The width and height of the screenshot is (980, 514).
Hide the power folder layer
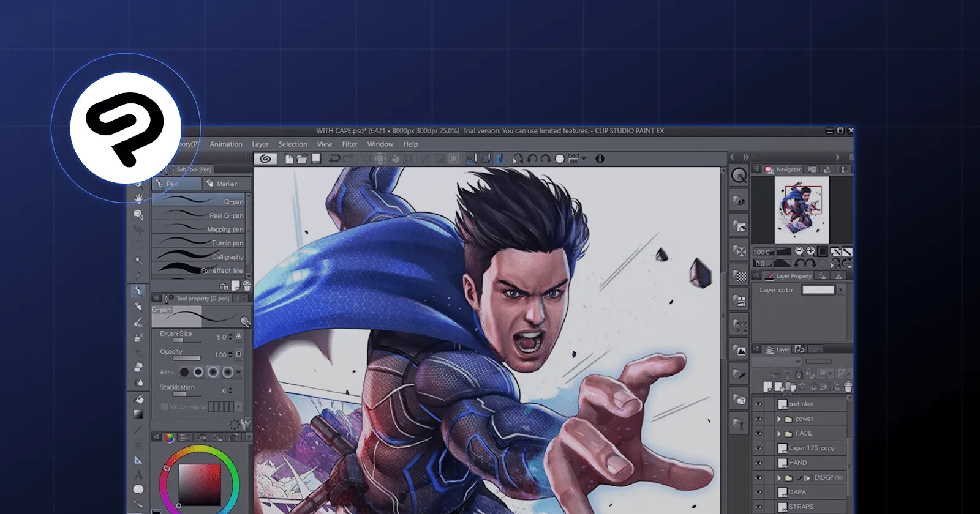pyautogui.click(x=758, y=419)
